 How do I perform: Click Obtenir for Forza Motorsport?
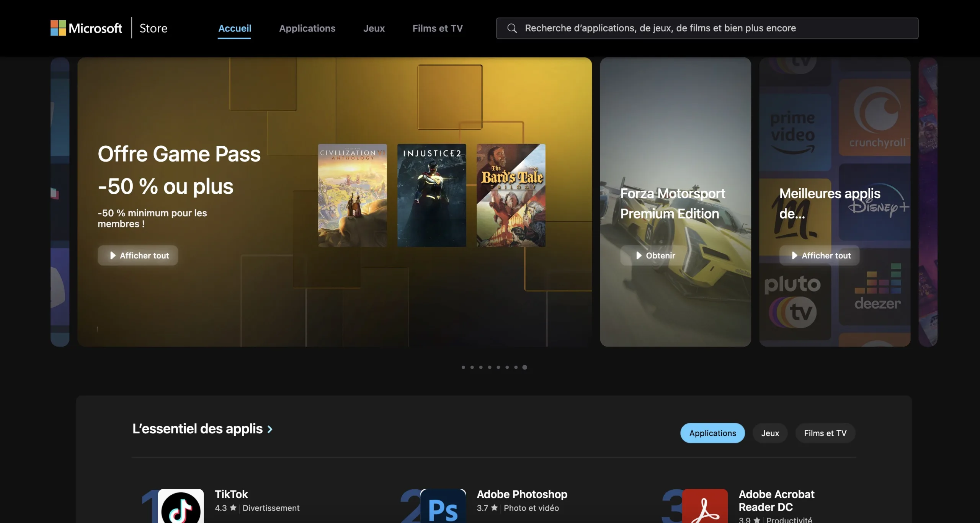[x=655, y=255]
